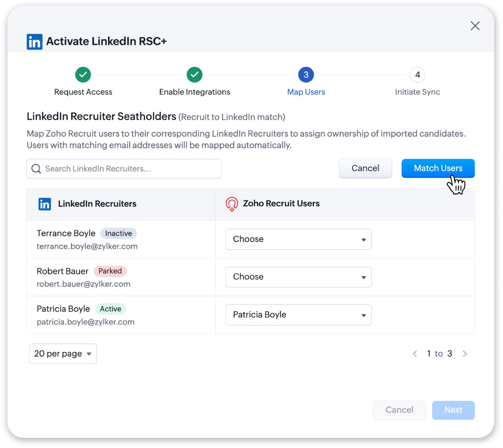The width and height of the screenshot is (503, 448).
Task: Click terrance.boyle@zylker.com email
Action: tap(87, 246)
